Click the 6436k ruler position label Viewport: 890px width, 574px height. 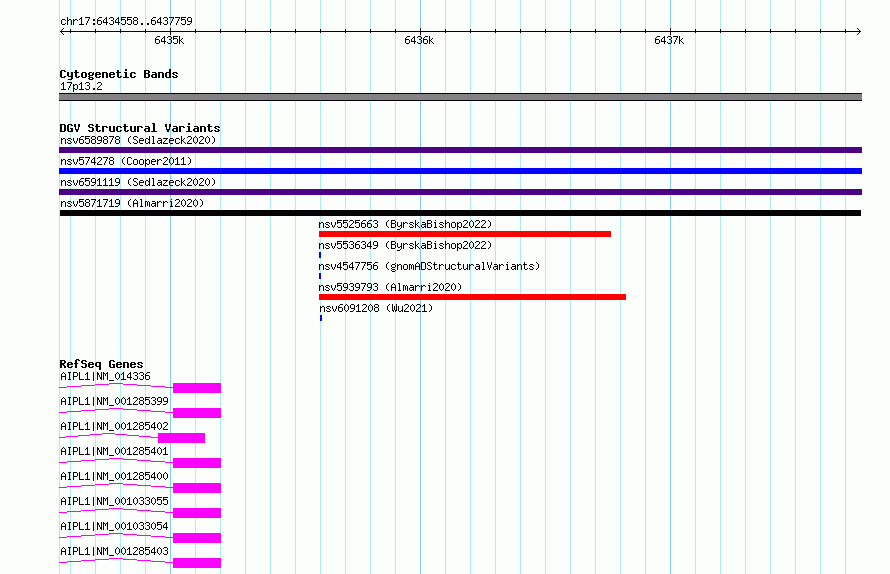coord(419,40)
